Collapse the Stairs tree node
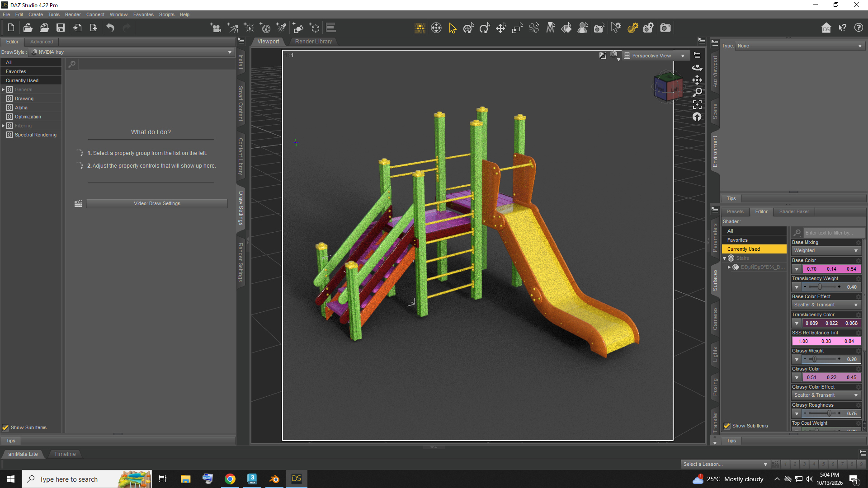This screenshot has height=488, width=868. (724, 258)
